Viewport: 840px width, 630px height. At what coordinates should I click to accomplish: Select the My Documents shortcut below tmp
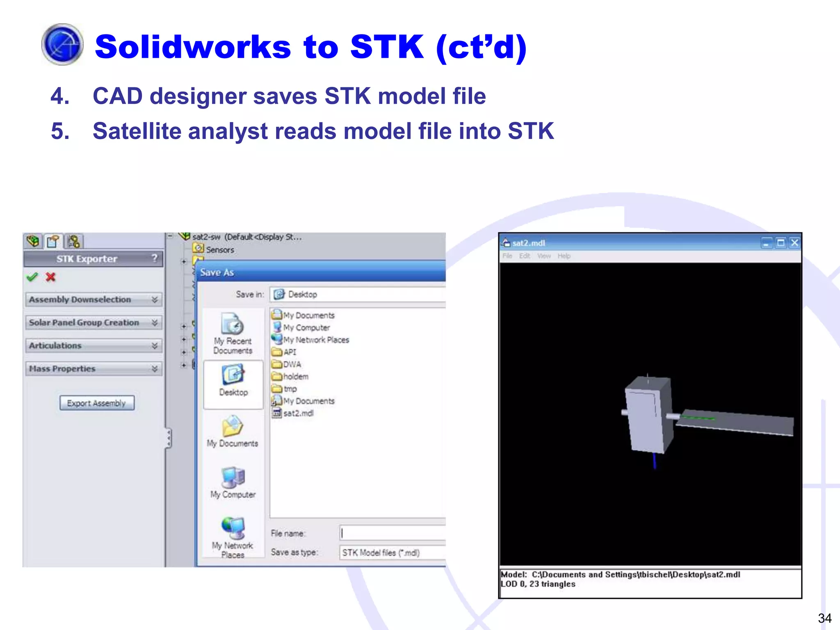[x=303, y=401]
